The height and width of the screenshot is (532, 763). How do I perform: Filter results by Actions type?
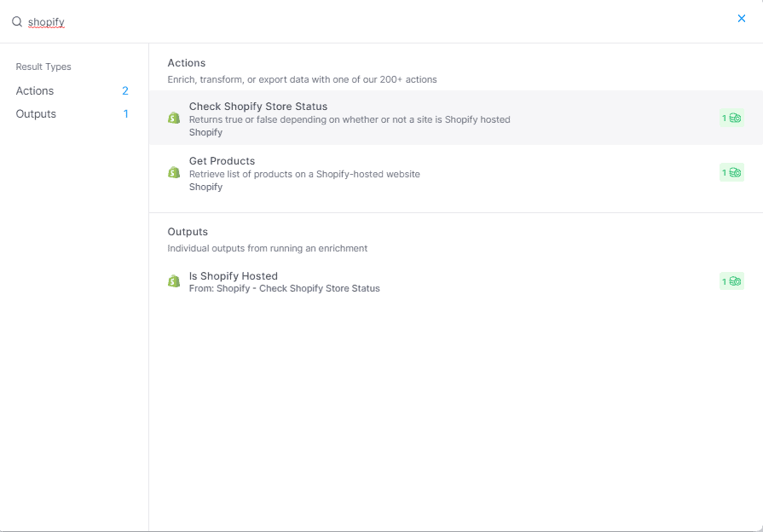pos(72,90)
